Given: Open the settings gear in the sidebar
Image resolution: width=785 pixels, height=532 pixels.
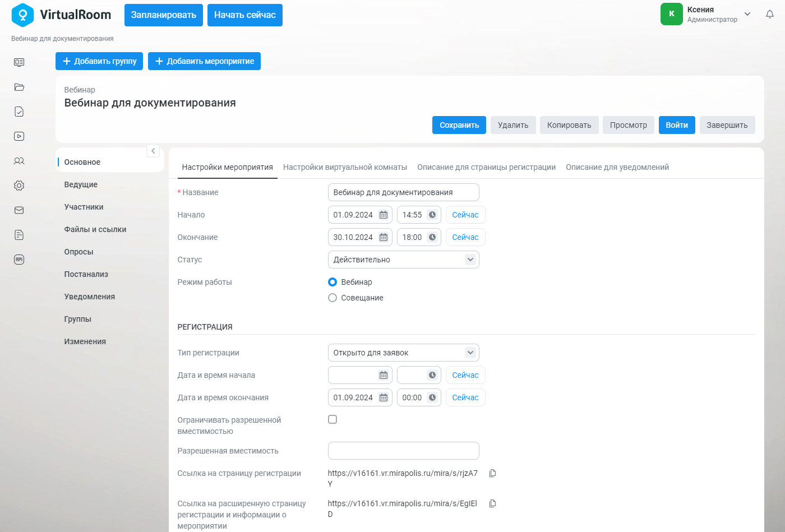Looking at the screenshot, I should (x=19, y=186).
